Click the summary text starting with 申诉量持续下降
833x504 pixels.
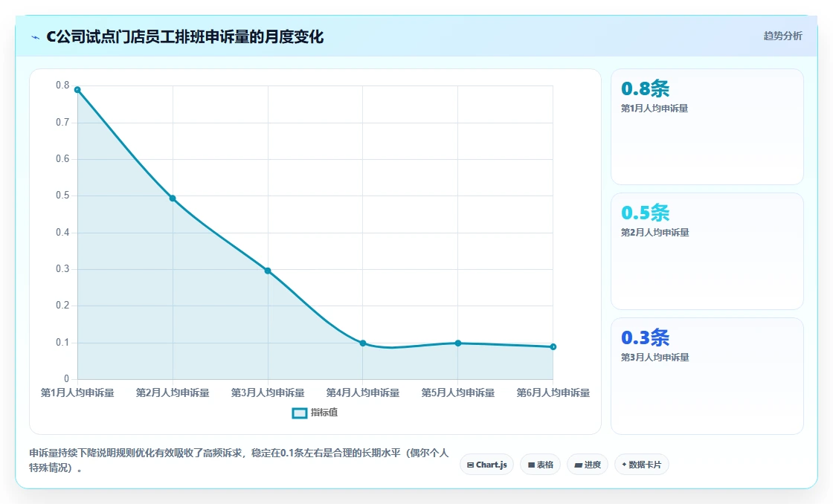239,460
